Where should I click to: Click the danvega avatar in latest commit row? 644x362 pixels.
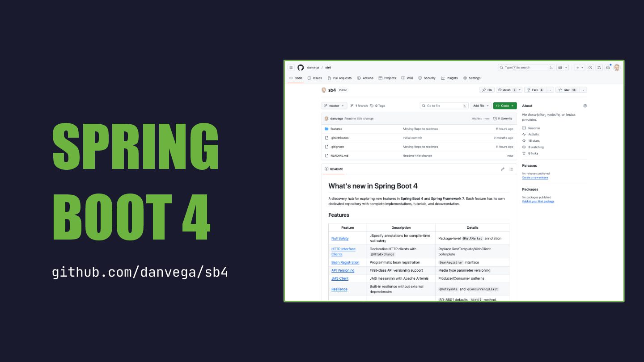326,118
